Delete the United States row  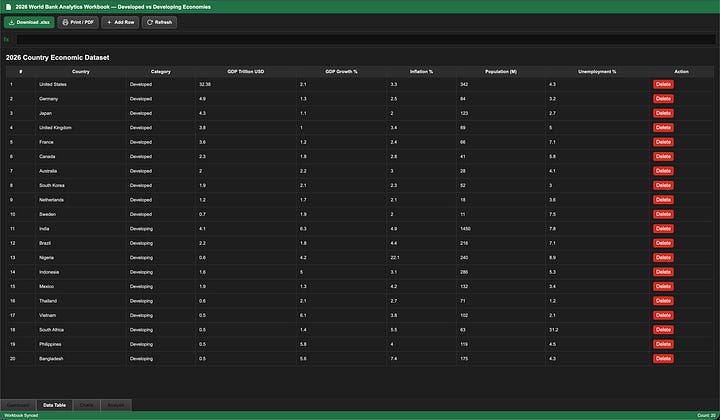(x=663, y=84)
